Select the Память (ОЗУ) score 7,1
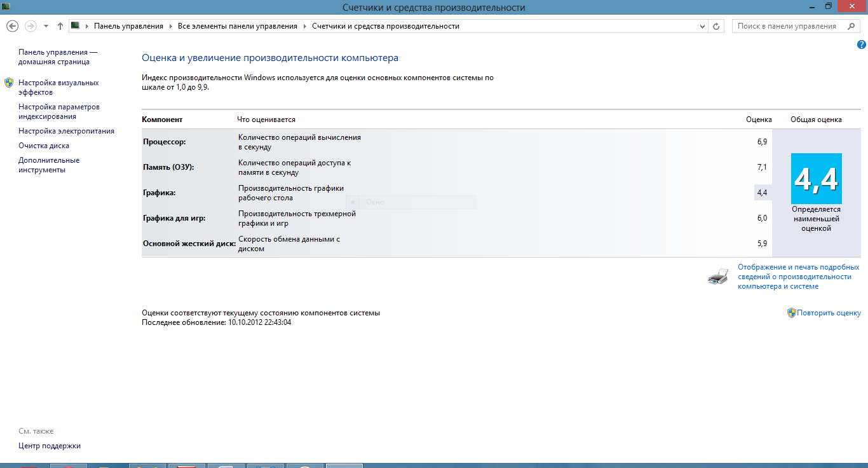Viewport: 868px width, 468px height. (x=762, y=167)
